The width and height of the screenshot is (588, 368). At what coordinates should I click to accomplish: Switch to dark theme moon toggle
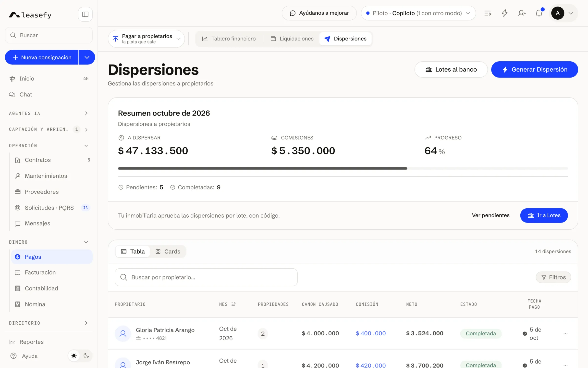[86, 356]
